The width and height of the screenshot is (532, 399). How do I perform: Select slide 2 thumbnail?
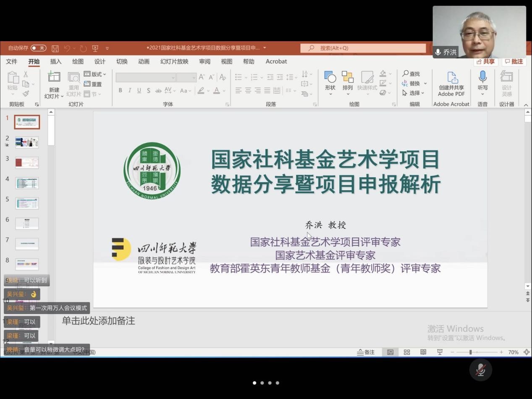click(x=27, y=142)
